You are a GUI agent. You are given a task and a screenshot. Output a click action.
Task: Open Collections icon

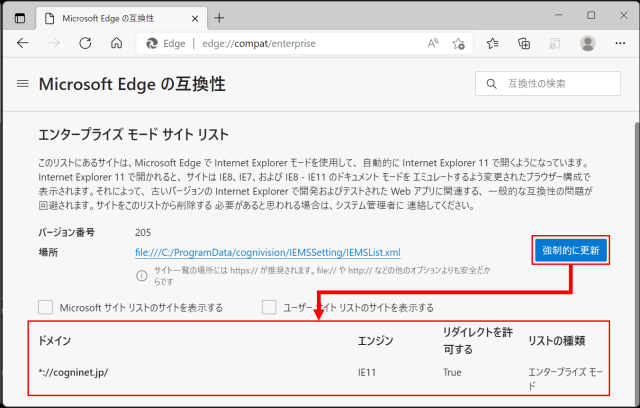[524, 43]
